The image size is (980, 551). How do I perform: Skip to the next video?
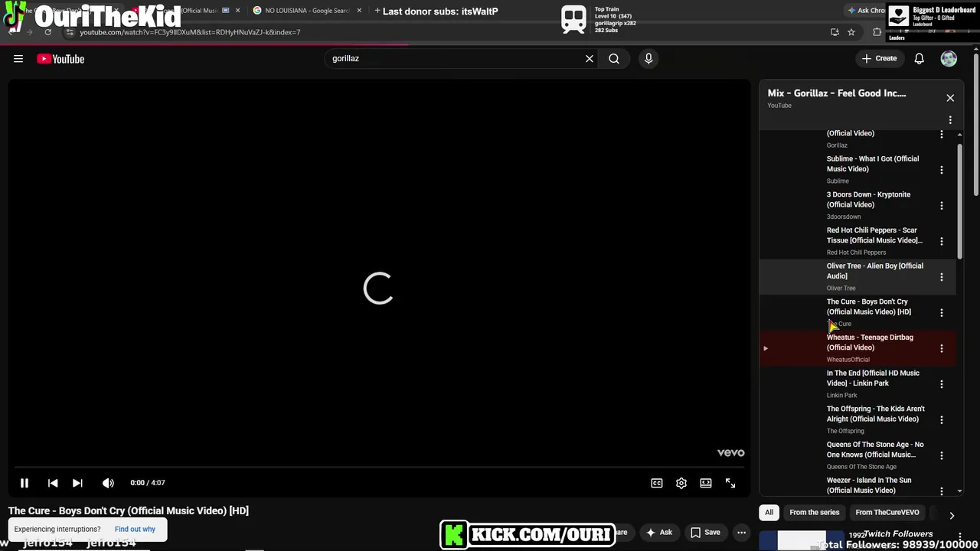(x=77, y=483)
